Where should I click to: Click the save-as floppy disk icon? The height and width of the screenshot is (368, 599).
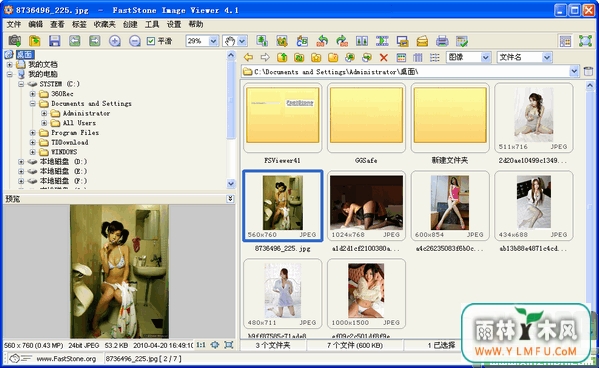[55, 41]
